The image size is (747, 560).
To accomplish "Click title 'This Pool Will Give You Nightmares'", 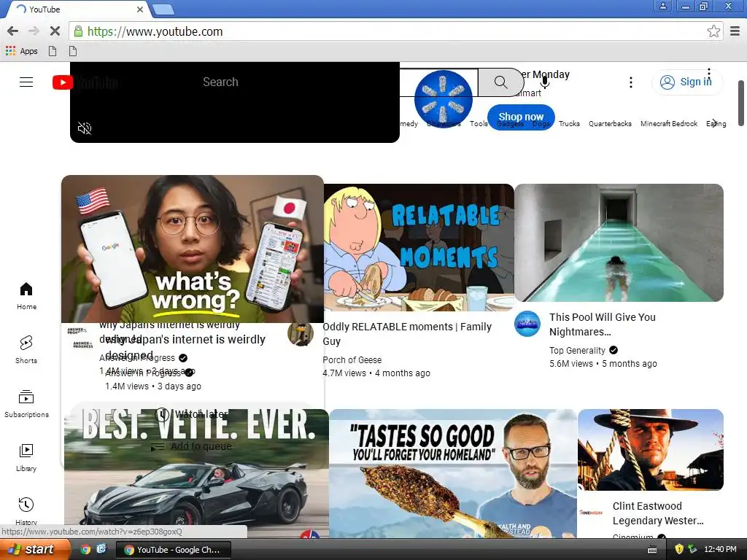I will click(x=602, y=324).
